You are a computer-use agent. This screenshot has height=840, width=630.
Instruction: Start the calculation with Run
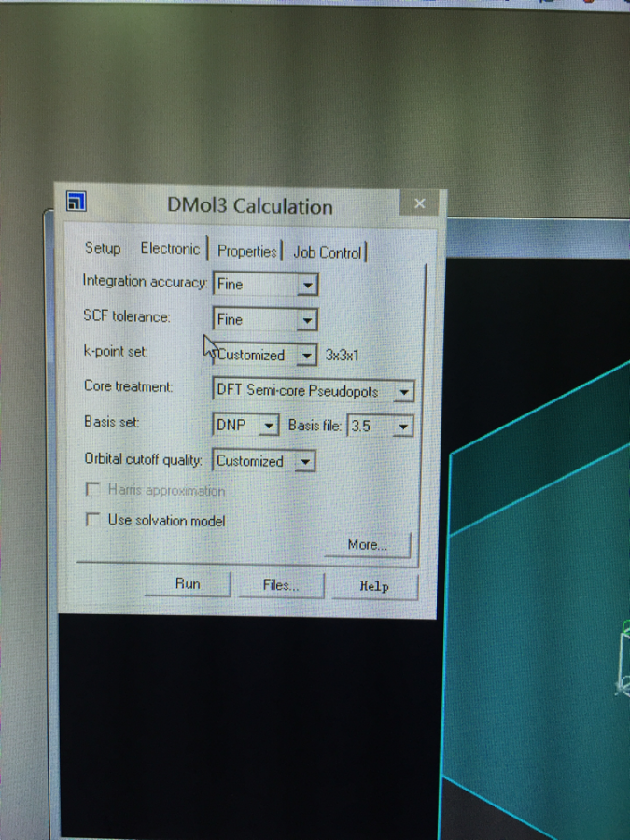point(188,584)
